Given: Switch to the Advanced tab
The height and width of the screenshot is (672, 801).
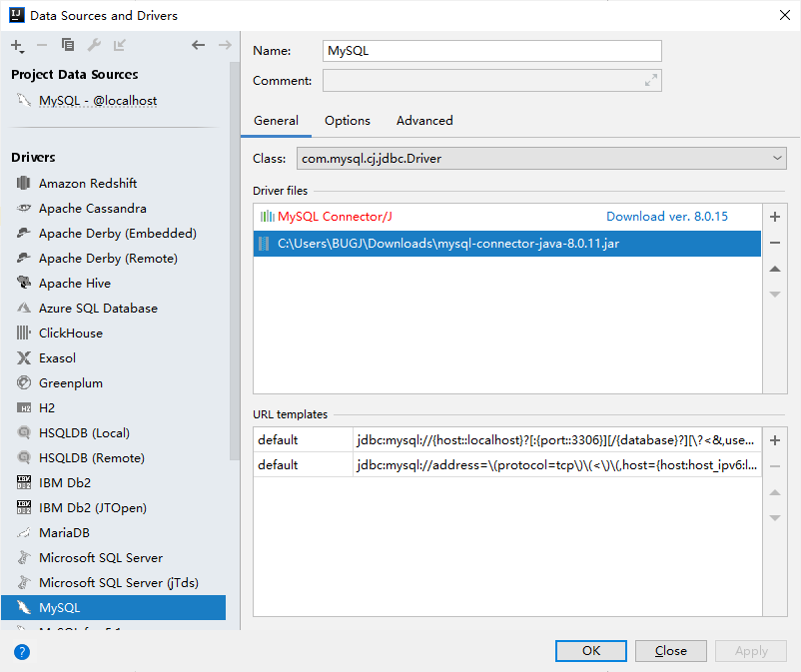Looking at the screenshot, I should point(423,120).
